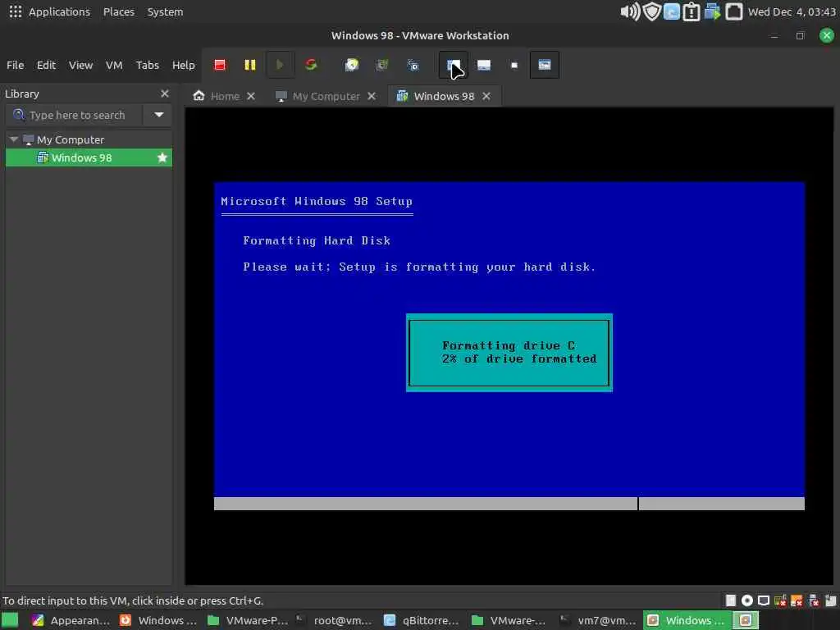
Task: Collapse the My Computer tree node
Action: [14, 139]
